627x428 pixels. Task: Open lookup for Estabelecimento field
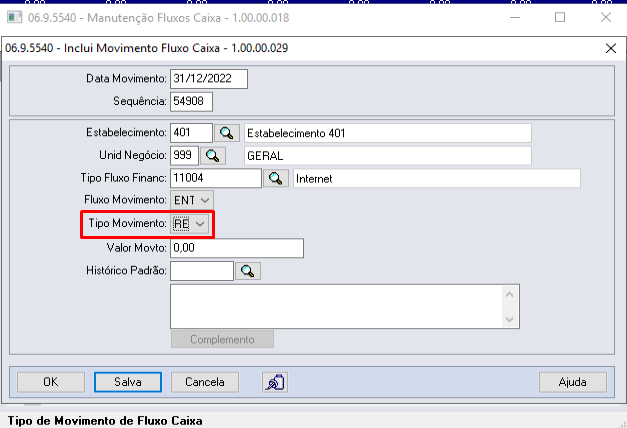pyautogui.click(x=227, y=133)
